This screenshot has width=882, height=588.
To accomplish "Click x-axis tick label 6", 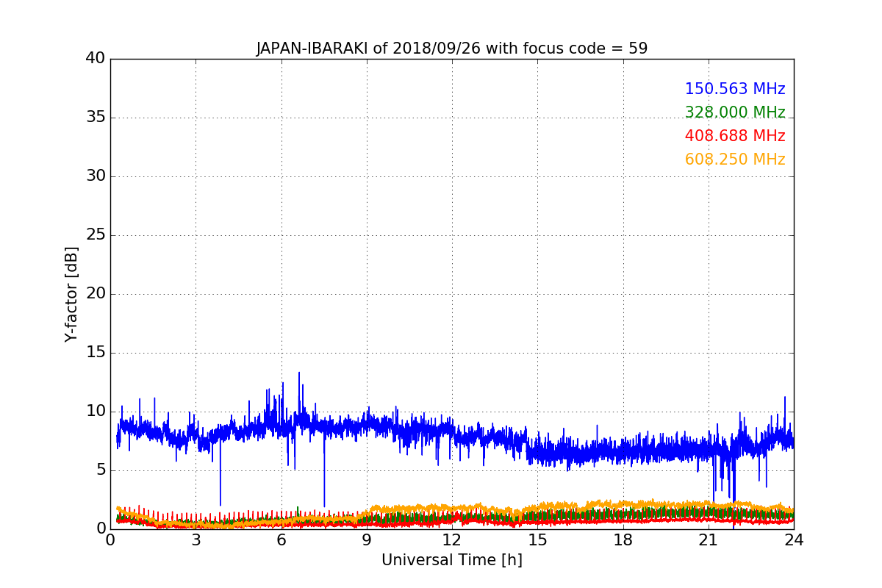I will pos(282,540).
